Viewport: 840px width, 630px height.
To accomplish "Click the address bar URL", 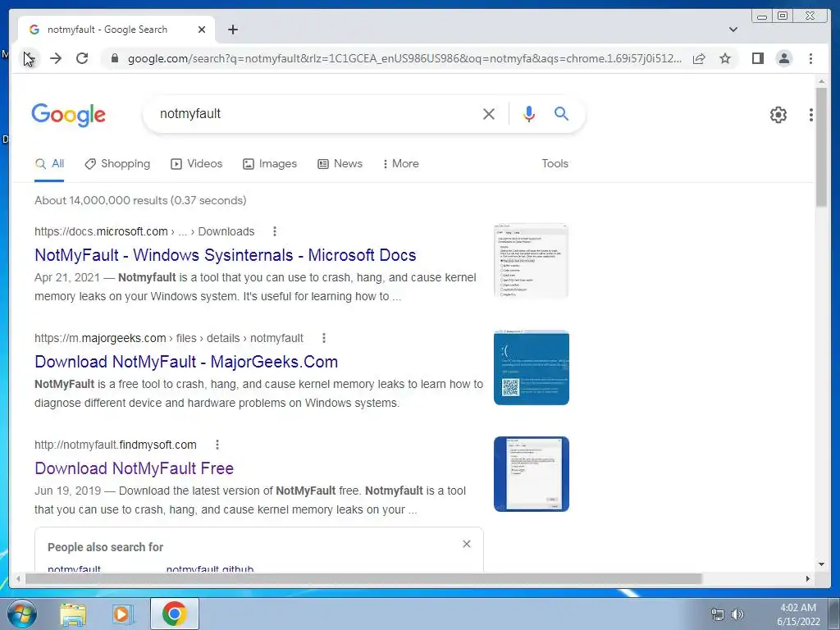I will [x=404, y=58].
